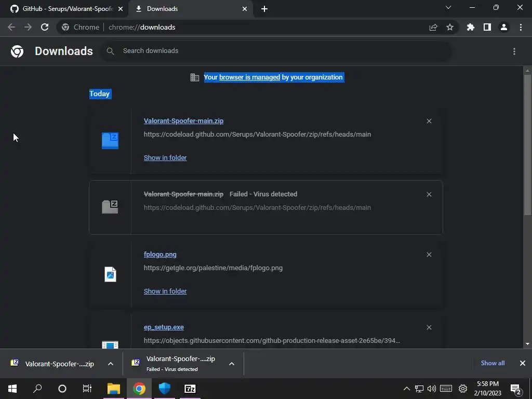The image size is (532, 399).
Task: Share this page icon
Action: tap(433, 27)
